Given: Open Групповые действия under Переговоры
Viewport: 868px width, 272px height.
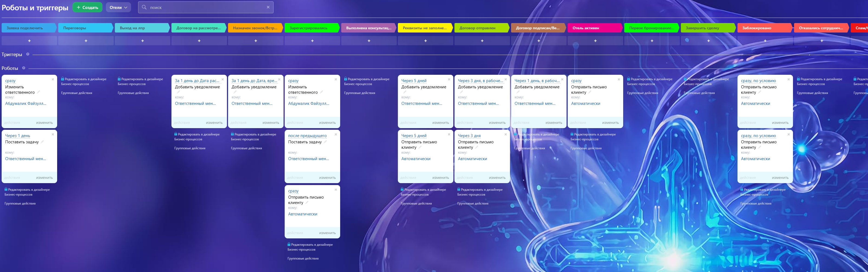Looking at the screenshot, I should [x=76, y=93].
